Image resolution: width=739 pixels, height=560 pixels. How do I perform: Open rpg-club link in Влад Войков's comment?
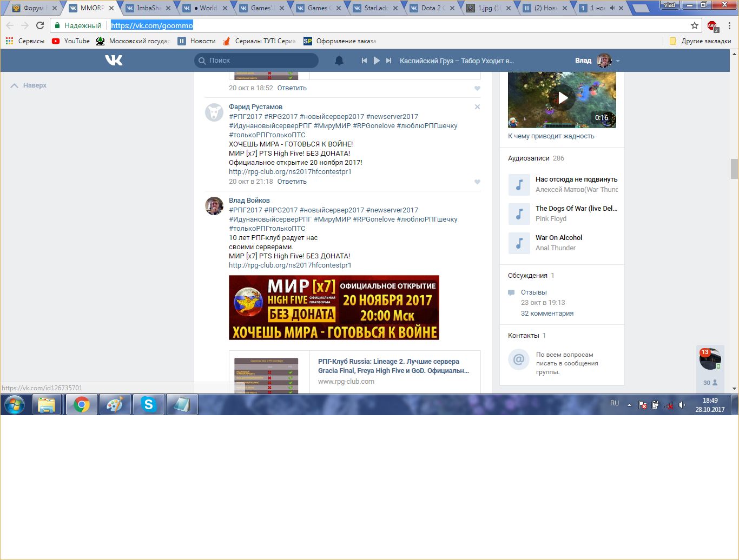click(290, 265)
